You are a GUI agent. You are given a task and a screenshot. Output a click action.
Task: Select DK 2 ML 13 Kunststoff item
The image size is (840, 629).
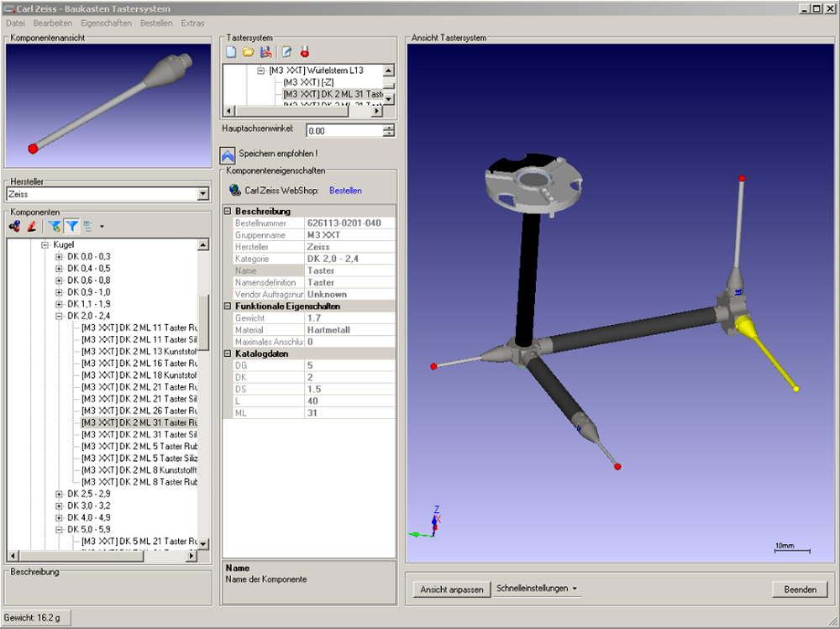point(139,352)
